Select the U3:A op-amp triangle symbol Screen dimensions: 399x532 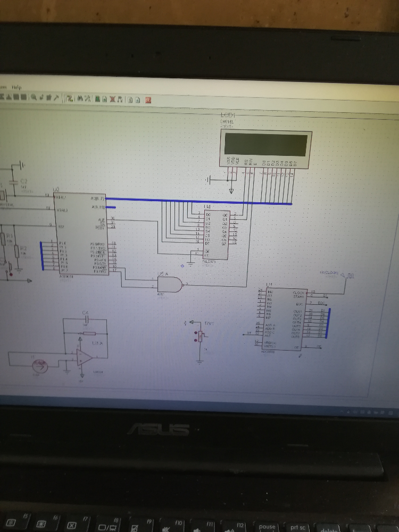85,358
